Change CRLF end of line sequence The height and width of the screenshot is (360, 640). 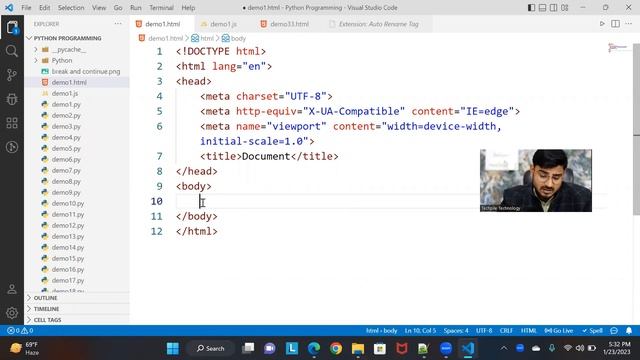tap(506, 331)
